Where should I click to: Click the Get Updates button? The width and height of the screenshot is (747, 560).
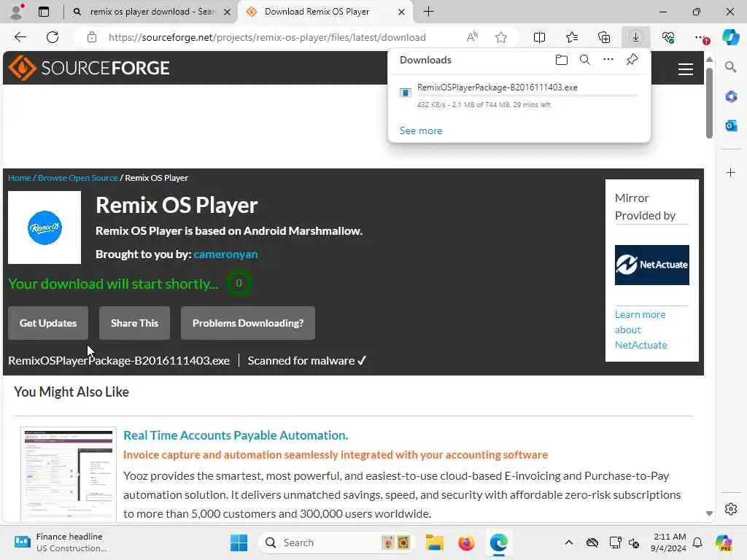tap(48, 323)
